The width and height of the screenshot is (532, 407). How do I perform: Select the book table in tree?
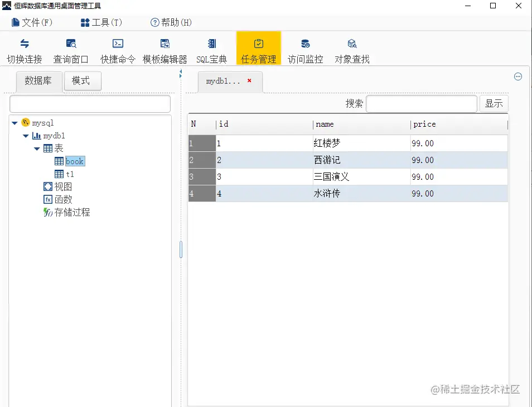click(75, 161)
